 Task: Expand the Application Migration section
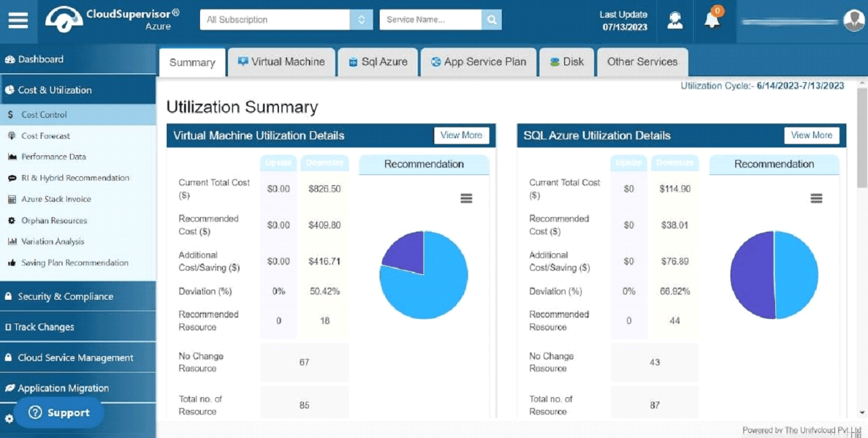click(78, 388)
